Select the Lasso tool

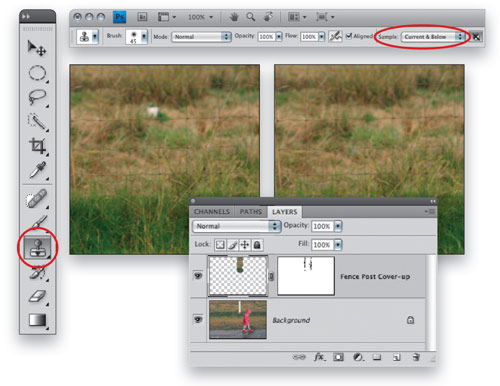37,97
